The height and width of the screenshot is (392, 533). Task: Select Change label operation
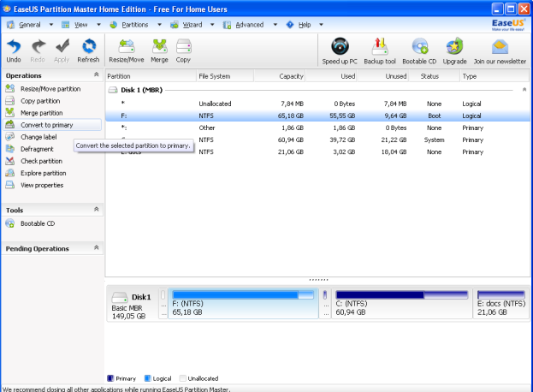click(x=38, y=137)
